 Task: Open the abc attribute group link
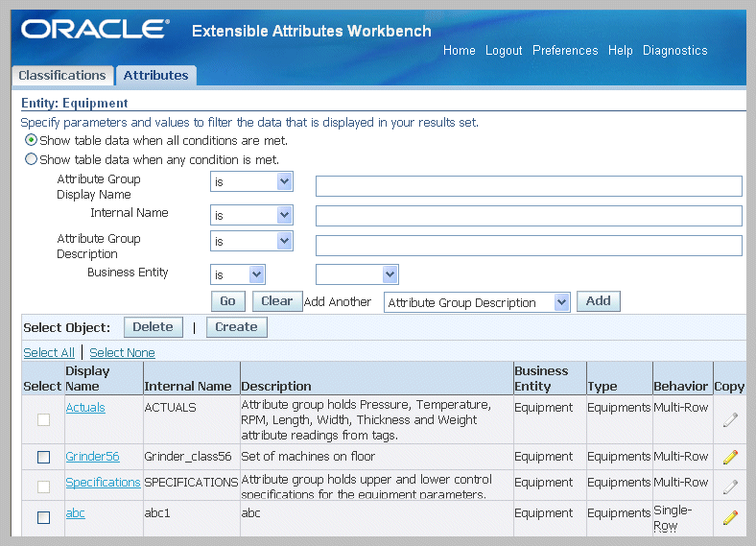(75, 512)
